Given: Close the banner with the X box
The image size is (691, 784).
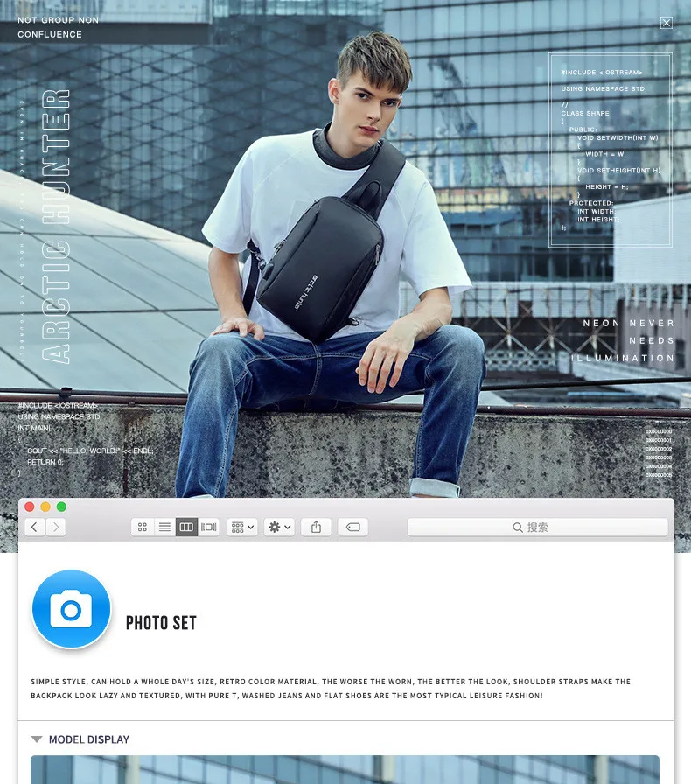Looking at the screenshot, I should [666, 23].
